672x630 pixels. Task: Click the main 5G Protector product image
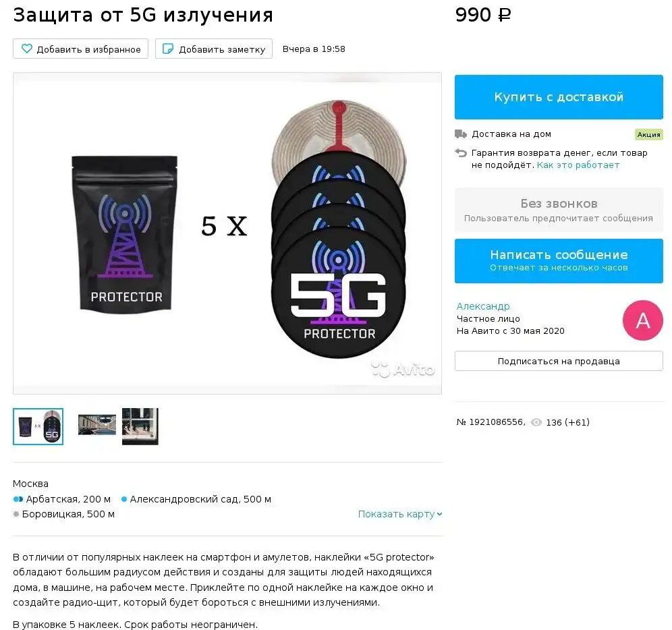227,233
